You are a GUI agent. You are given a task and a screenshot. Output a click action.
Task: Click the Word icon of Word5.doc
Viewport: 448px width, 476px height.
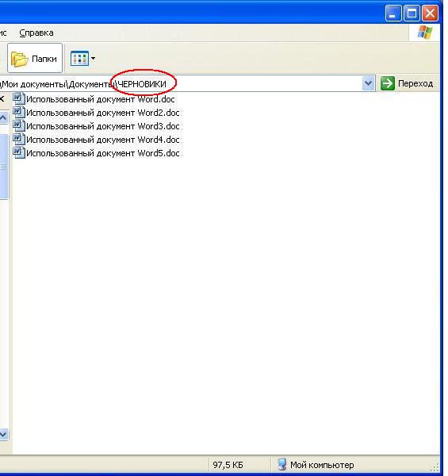point(19,152)
